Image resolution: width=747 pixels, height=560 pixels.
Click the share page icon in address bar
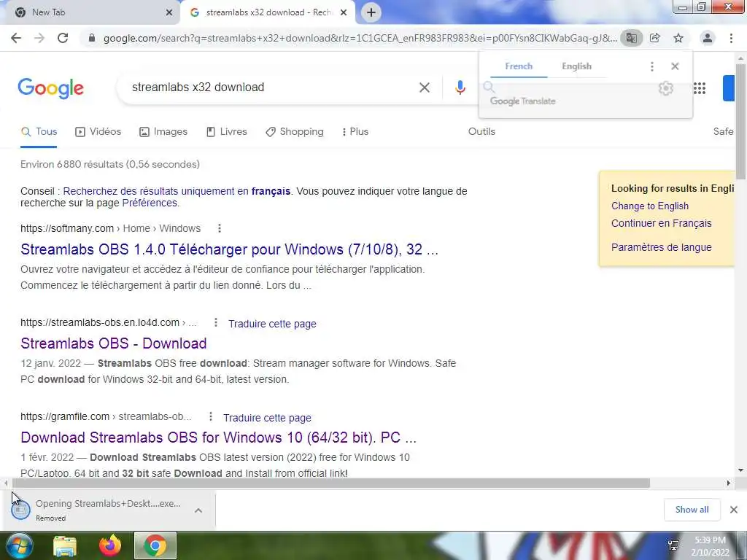655,38
